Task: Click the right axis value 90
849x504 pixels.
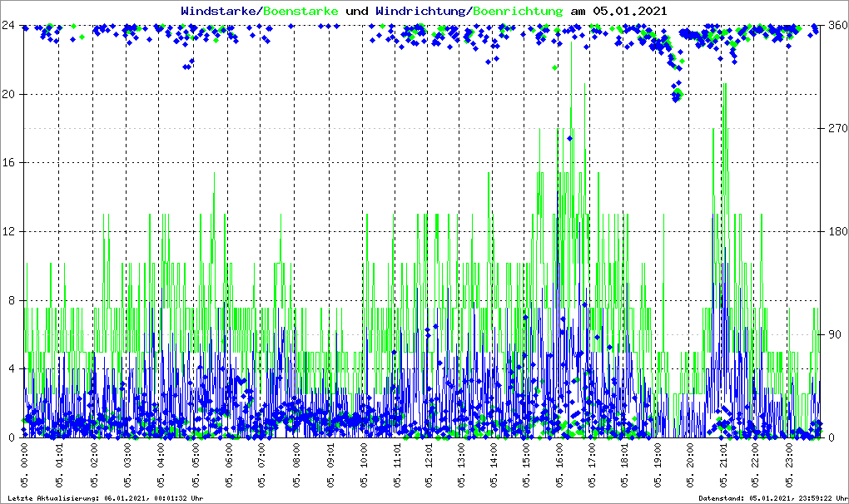Action: (x=834, y=334)
